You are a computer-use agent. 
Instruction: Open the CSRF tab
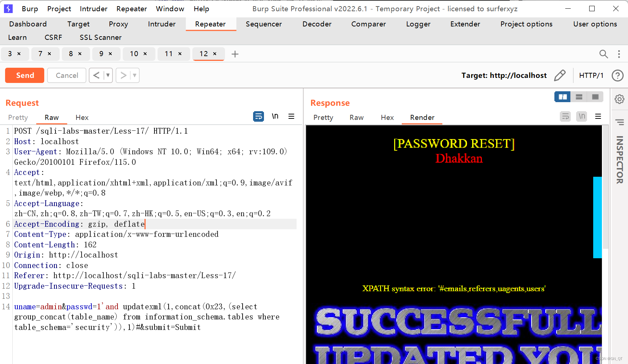click(x=53, y=37)
